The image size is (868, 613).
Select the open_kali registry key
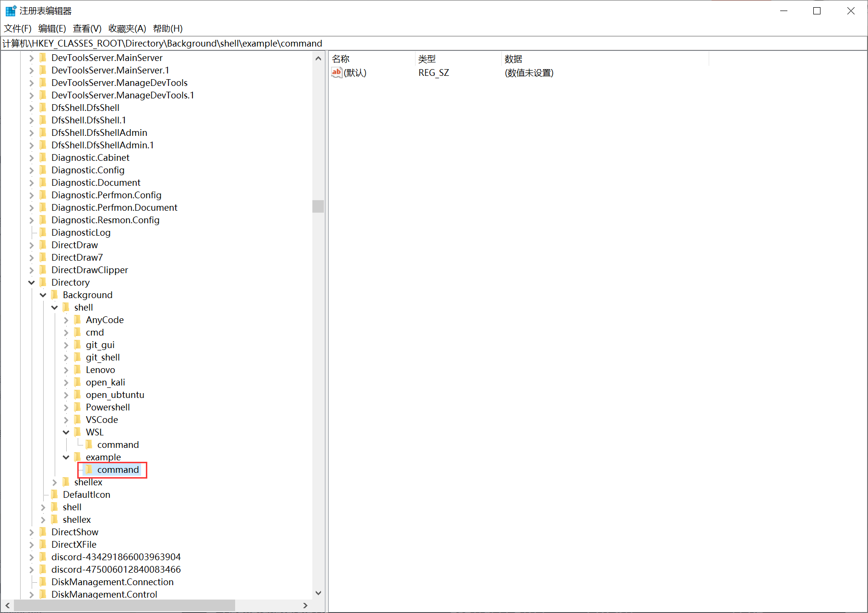(105, 382)
